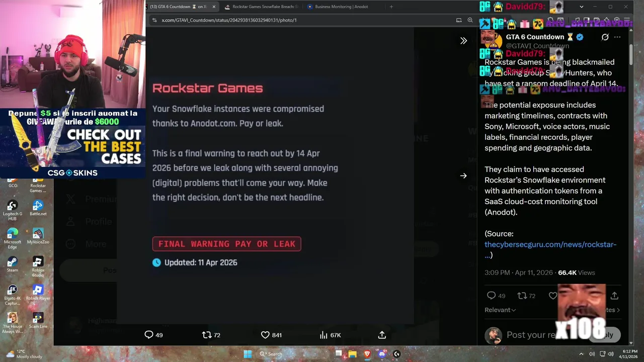Image resolution: width=644 pixels, height=362 pixels.
Task: Expand the Relevant replies sort dropdown
Action: [x=500, y=310]
